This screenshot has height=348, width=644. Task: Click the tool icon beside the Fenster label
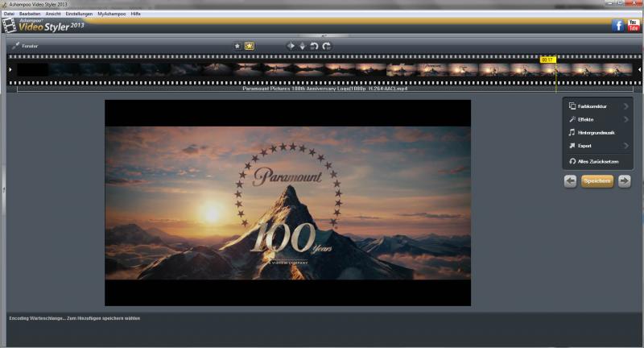(15, 46)
